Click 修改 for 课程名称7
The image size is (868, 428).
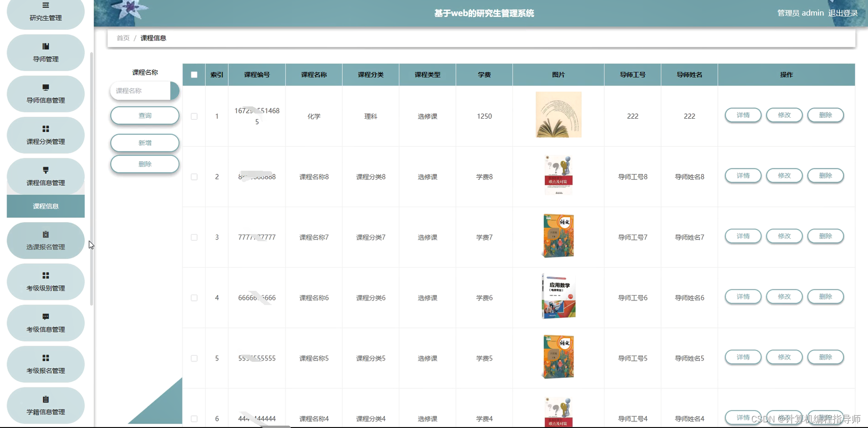coord(784,236)
